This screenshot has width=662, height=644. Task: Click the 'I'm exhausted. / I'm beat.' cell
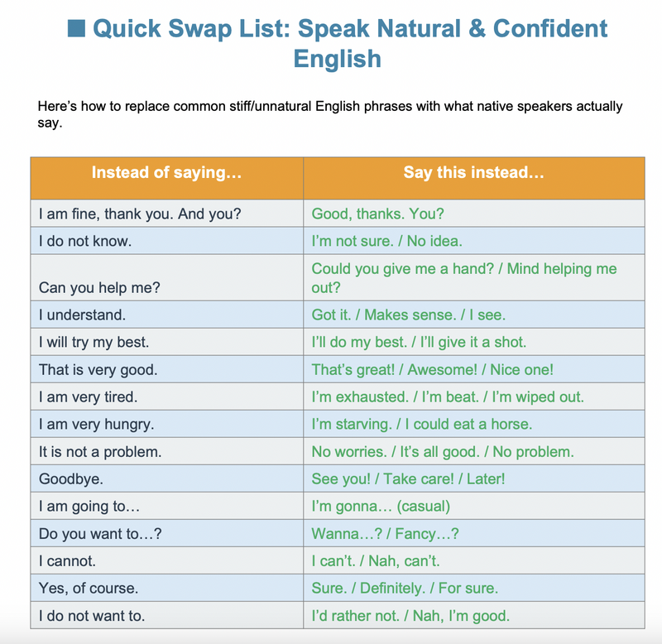tap(473, 397)
